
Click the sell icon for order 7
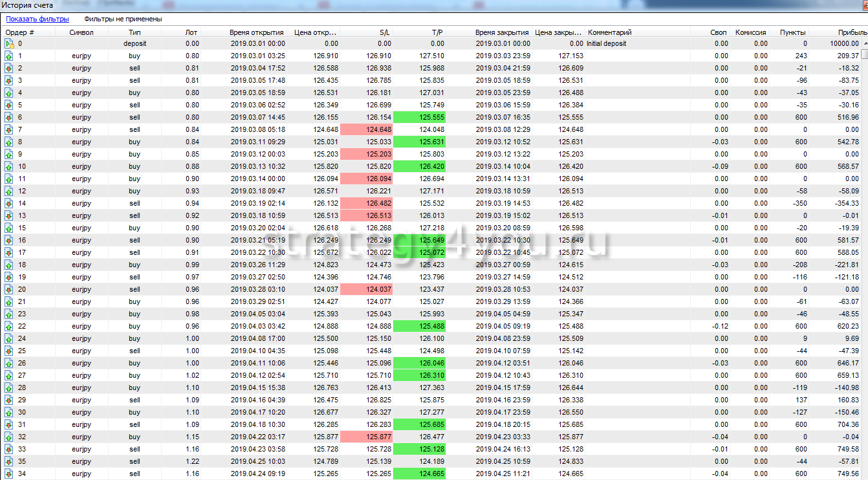[x=9, y=130]
